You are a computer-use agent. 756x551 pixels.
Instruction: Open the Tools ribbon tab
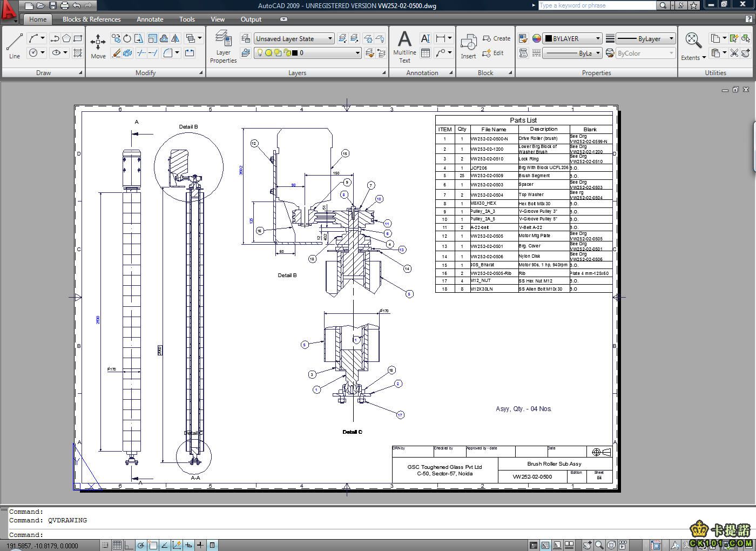(187, 19)
